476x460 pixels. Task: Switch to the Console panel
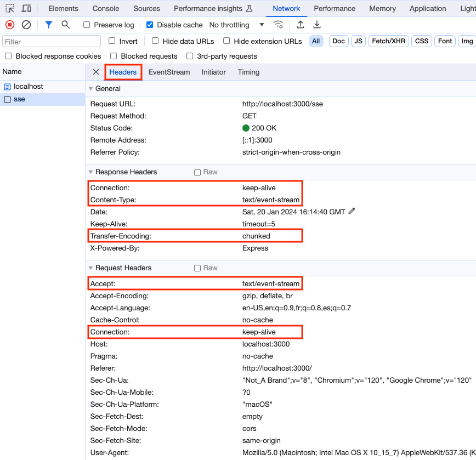pyautogui.click(x=105, y=8)
